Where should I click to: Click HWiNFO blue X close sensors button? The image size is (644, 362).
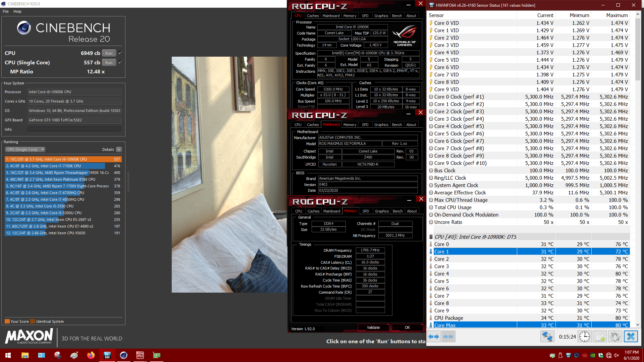point(631,337)
